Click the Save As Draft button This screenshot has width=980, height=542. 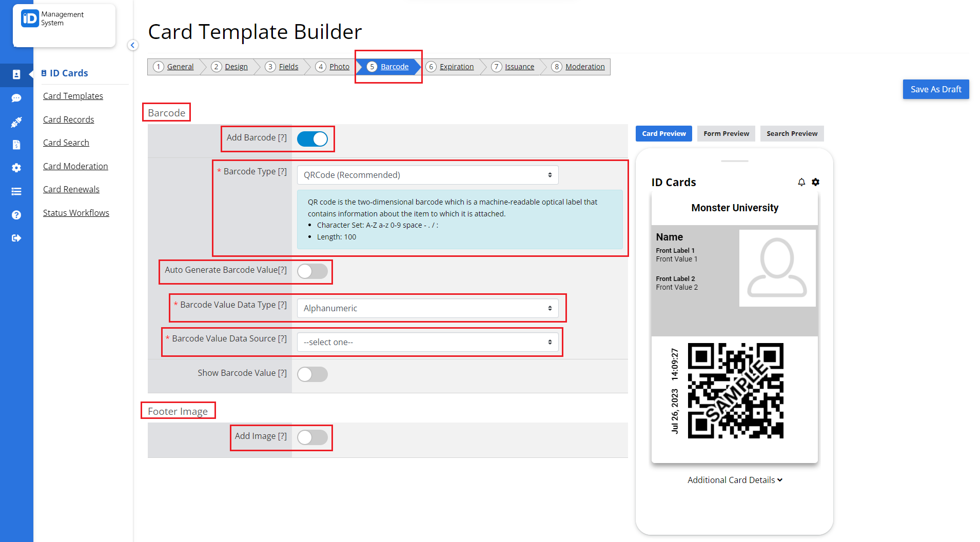click(x=935, y=89)
